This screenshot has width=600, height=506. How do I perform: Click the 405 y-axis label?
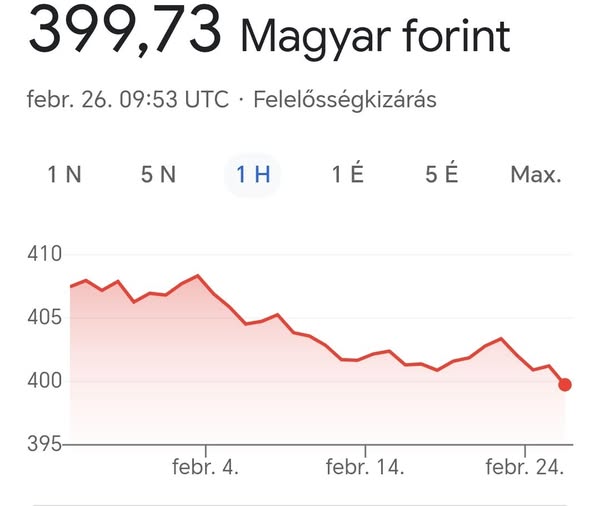(x=46, y=317)
